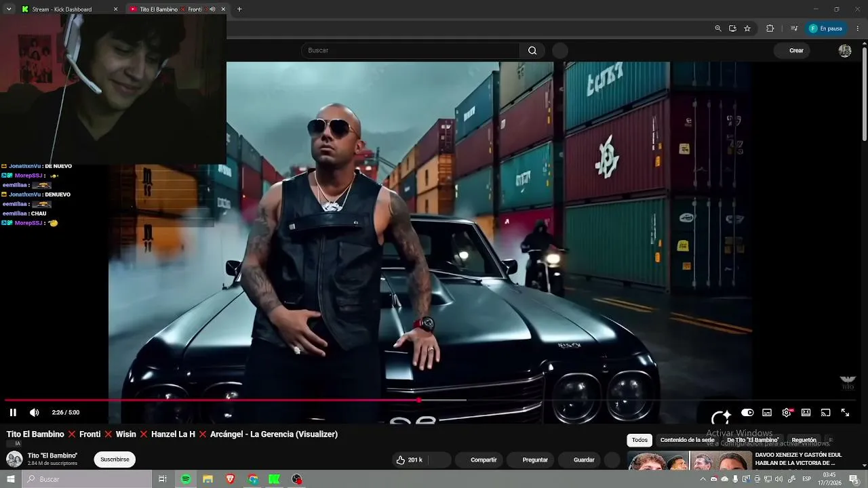Open the YouTube account avatar menu
The width and height of the screenshot is (868, 488).
coord(845,50)
